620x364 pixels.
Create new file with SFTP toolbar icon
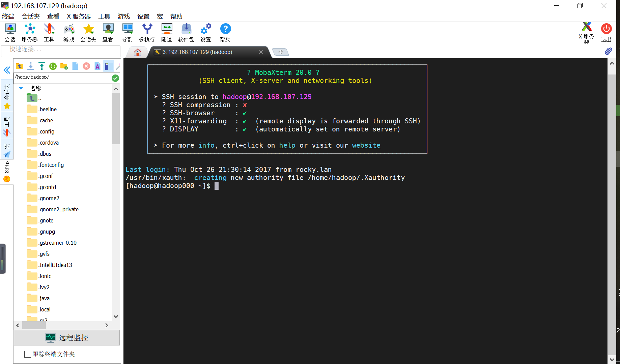(75, 66)
